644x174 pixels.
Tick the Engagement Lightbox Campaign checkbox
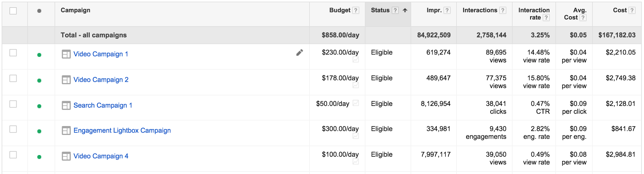click(13, 129)
